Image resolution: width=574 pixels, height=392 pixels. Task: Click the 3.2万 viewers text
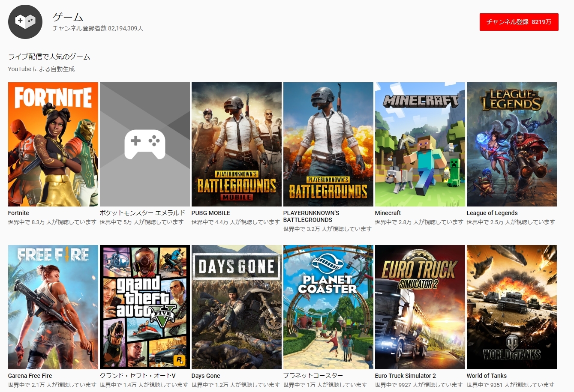[327, 229]
